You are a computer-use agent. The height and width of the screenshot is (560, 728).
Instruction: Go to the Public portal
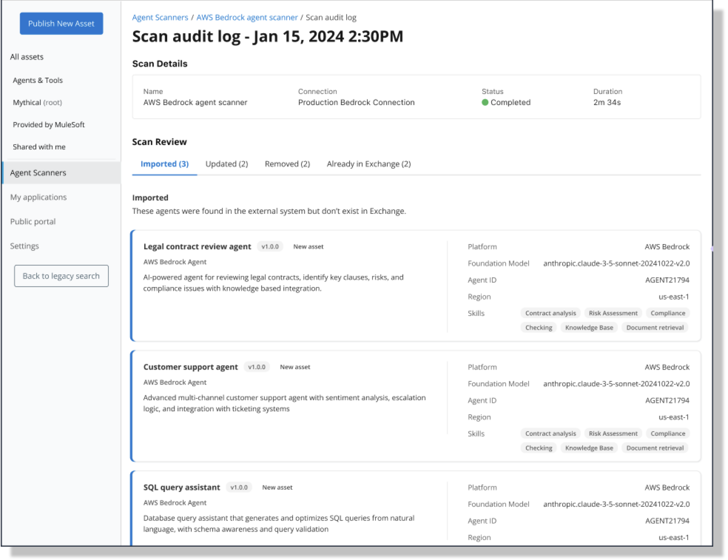(x=33, y=221)
